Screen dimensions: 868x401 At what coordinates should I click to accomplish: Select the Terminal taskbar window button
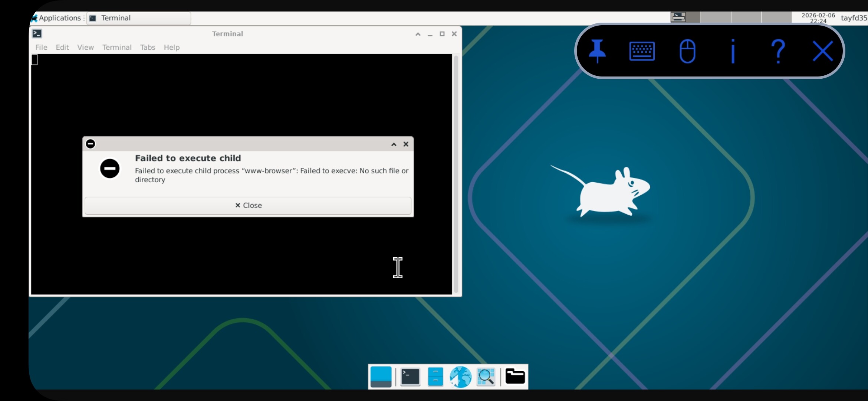(x=139, y=18)
